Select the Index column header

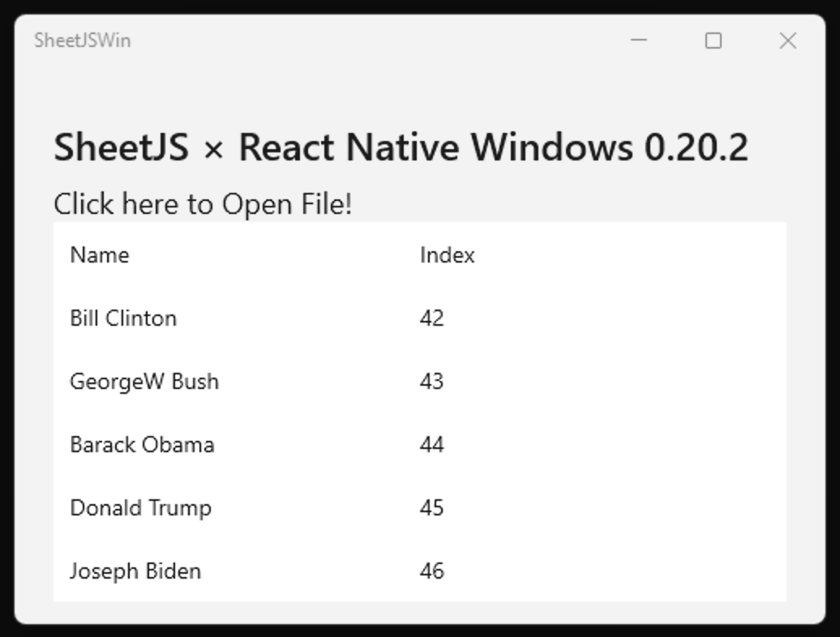tap(447, 255)
